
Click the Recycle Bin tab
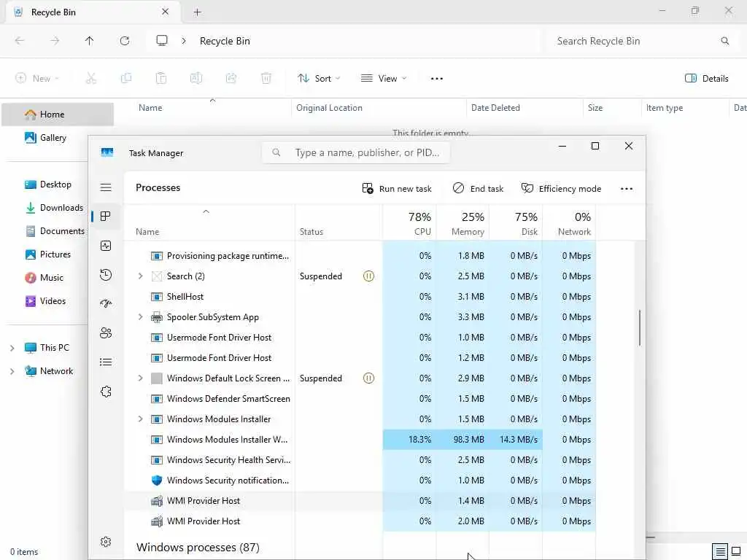click(x=93, y=12)
